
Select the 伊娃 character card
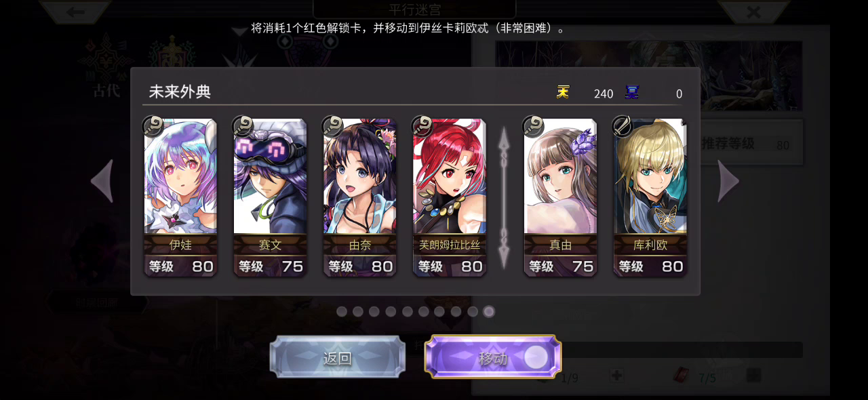180,197
